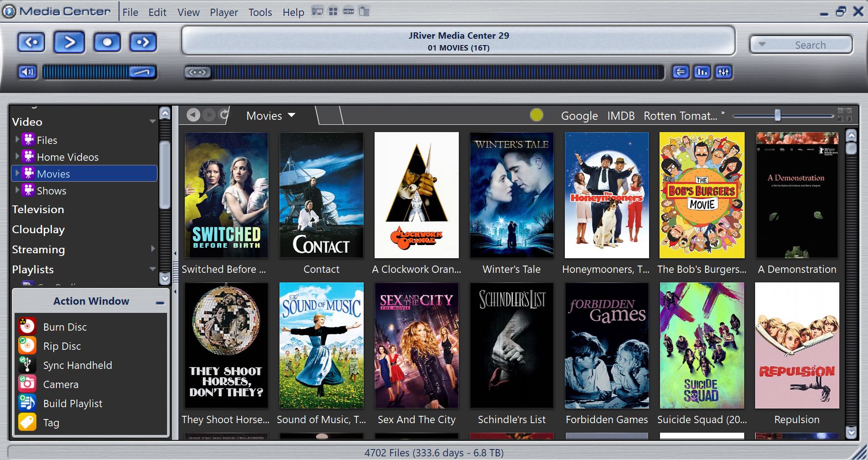This screenshot has height=460, width=868.
Task: Click the yellow circle status indicator
Action: click(x=537, y=115)
